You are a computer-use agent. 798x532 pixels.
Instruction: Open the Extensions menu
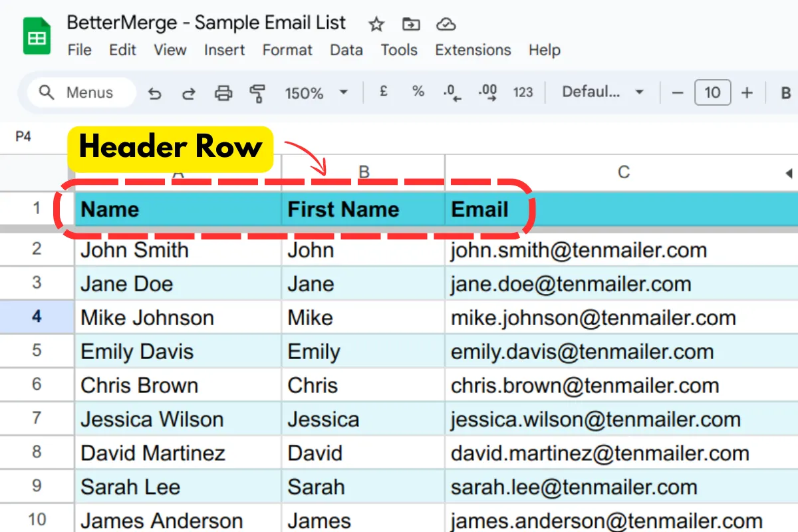[473, 50]
